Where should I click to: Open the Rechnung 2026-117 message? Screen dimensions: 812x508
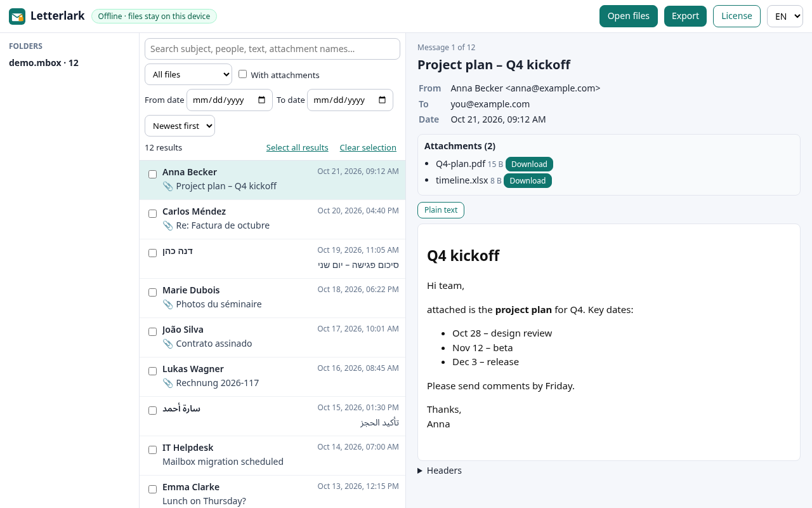pyautogui.click(x=272, y=377)
